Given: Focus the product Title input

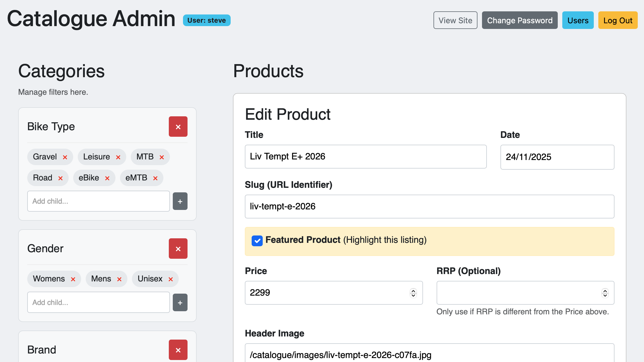Looking at the screenshot, I should [365, 157].
